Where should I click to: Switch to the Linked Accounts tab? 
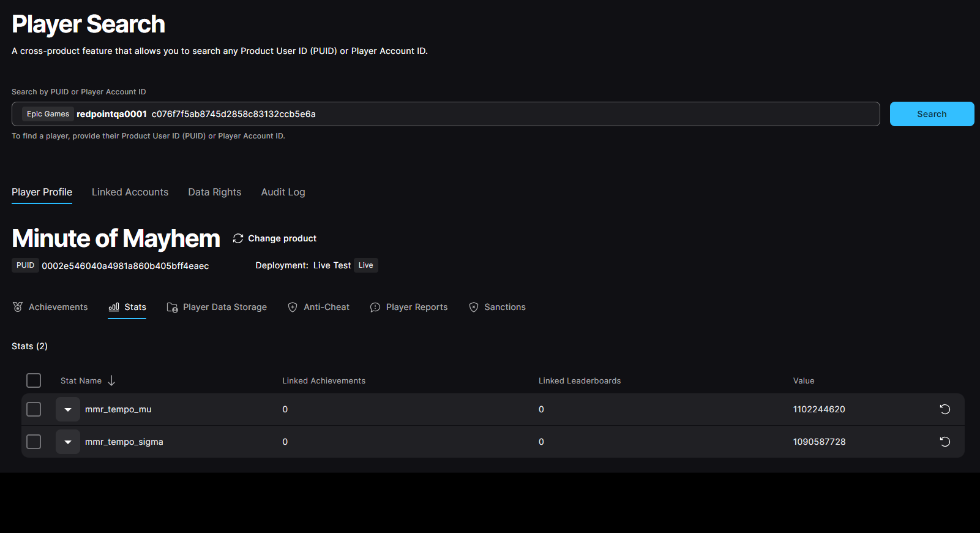pyautogui.click(x=130, y=192)
